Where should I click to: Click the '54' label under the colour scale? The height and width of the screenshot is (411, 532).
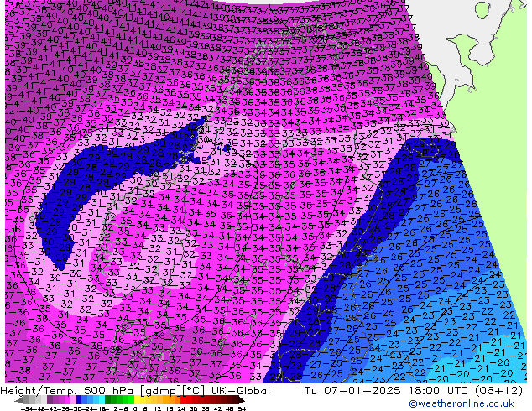[x=242, y=409]
